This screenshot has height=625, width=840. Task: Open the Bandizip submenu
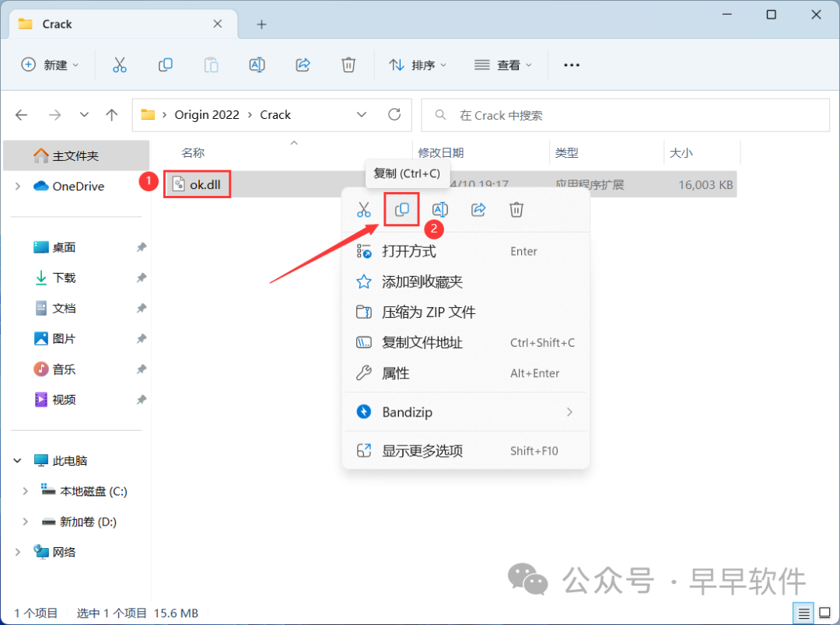click(465, 412)
